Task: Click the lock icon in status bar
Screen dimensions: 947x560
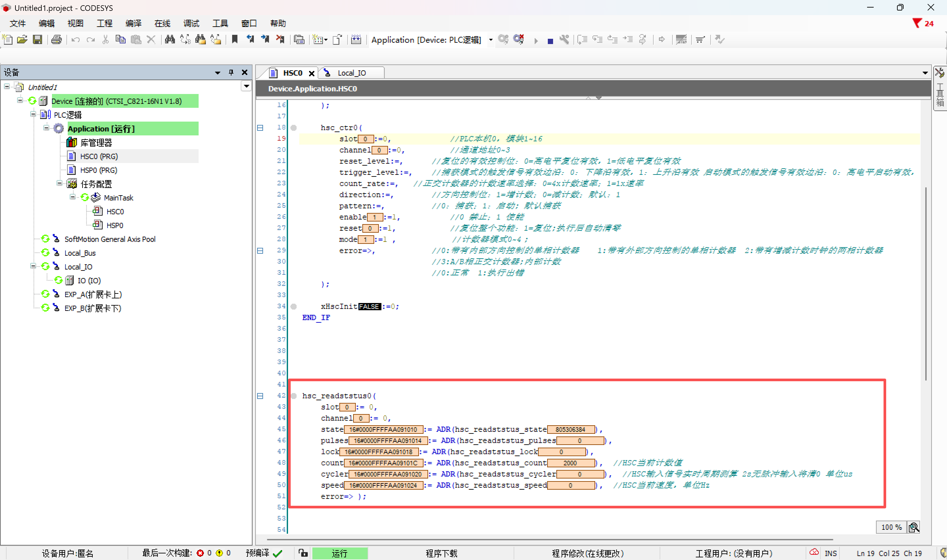Action: coord(303,553)
